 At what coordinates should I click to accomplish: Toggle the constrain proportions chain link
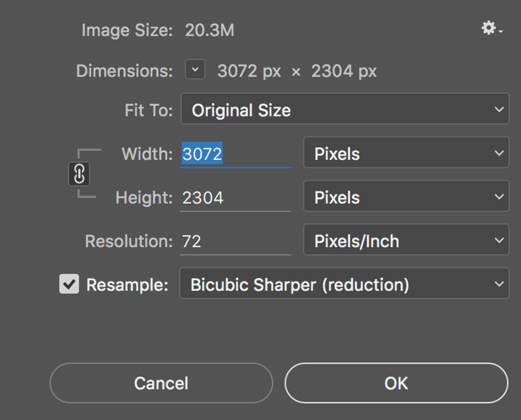79,174
